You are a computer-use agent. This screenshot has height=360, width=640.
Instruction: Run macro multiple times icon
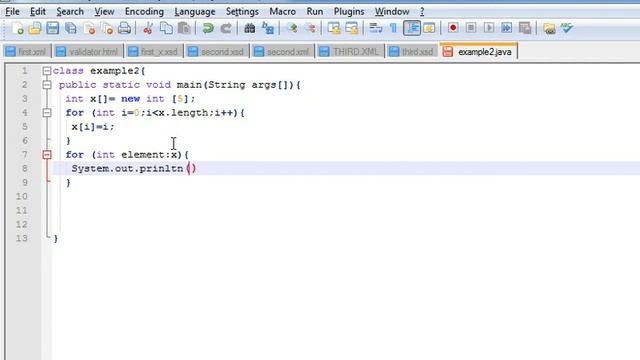point(507,28)
